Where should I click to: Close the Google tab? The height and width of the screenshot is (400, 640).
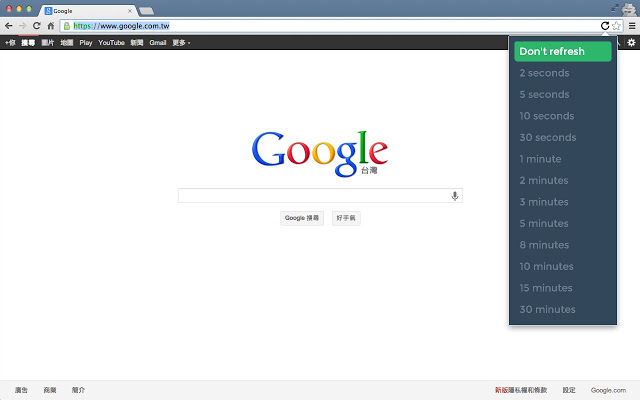click(130, 11)
